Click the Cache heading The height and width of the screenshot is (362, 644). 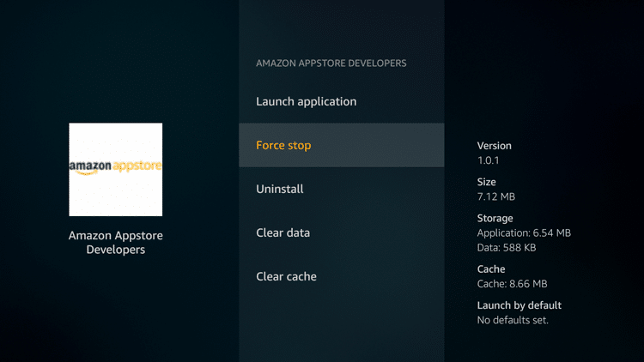coord(491,269)
